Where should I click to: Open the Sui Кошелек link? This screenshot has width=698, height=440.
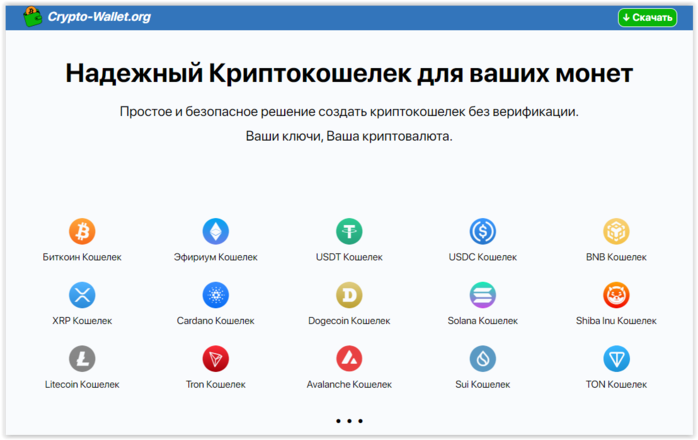click(x=483, y=384)
